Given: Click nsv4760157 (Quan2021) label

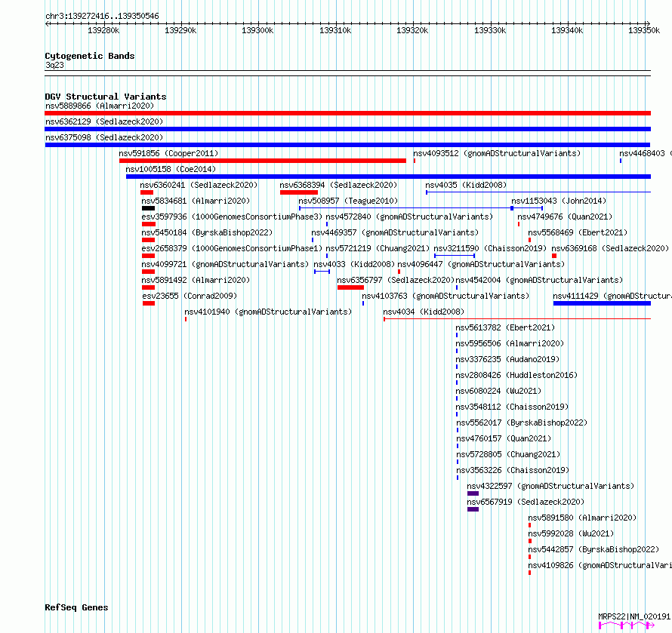Looking at the screenshot, I should click(504, 438).
